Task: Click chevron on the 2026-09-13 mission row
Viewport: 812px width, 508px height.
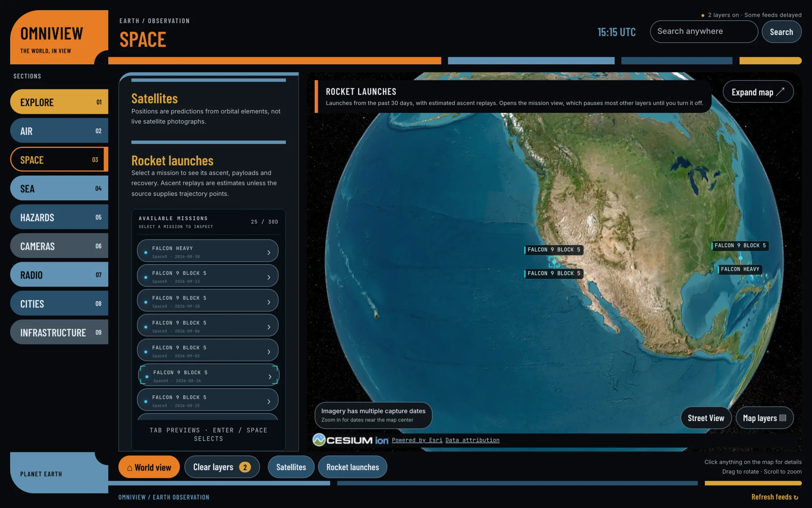Action: click(269, 278)
